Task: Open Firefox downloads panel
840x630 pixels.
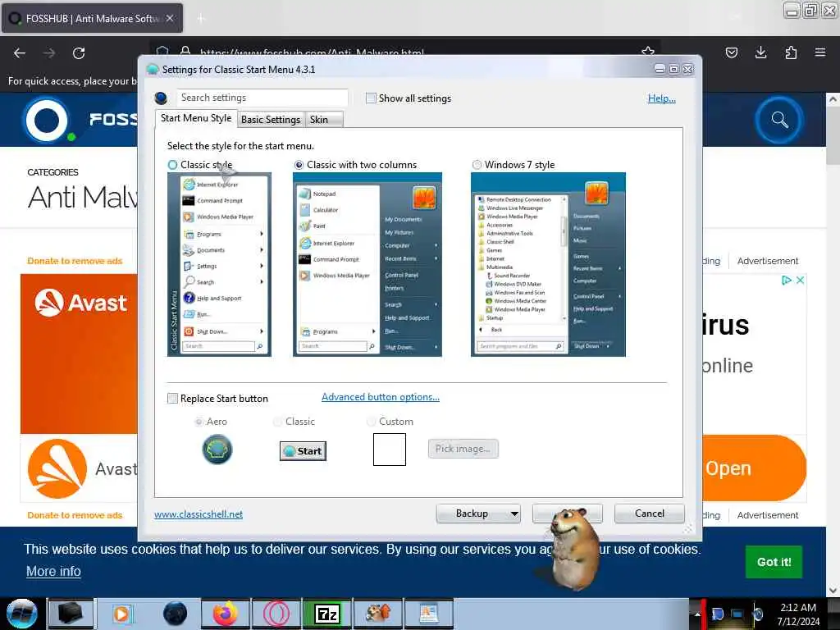Action: (760, 52)
